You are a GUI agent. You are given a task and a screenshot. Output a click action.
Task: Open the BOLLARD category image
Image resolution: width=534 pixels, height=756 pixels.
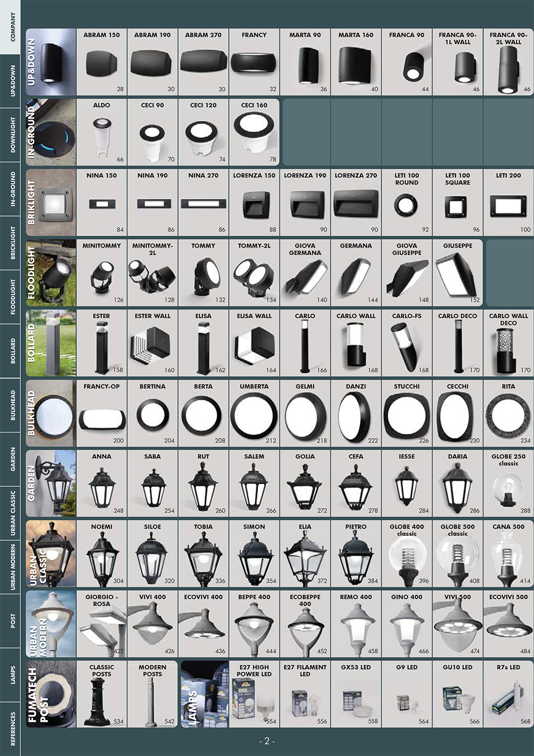click(x=51, y=343)
